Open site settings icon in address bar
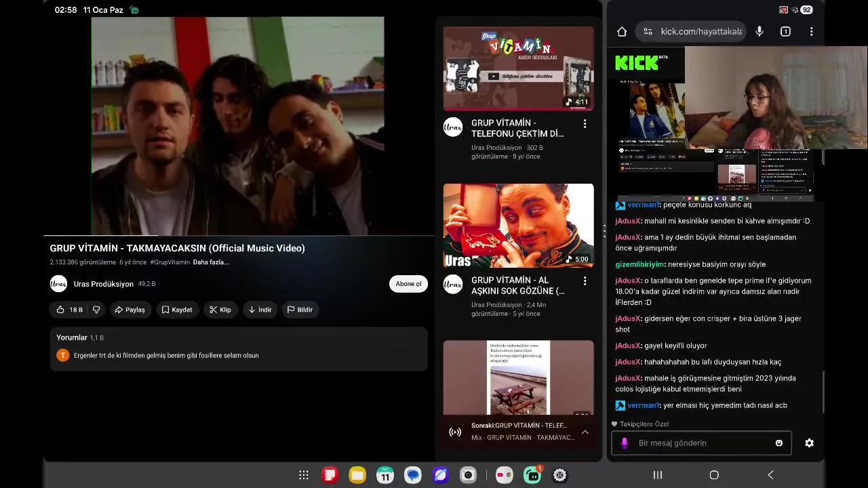Viewport: 868px width, 488px height. pyautogui.click(x=648, y=31)
